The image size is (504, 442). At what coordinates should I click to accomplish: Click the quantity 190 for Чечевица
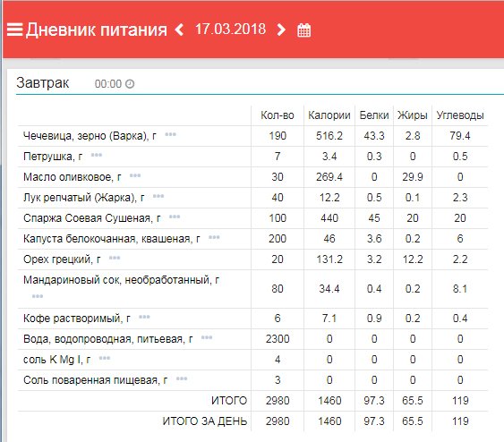click(x=278, y=136)
